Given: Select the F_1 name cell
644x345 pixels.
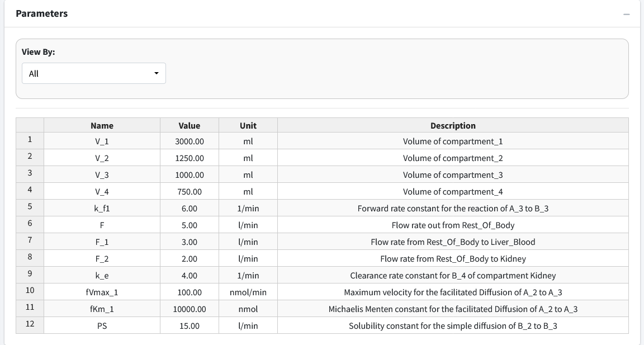Looking at the screenshot, I should click(x=102, y=242).
